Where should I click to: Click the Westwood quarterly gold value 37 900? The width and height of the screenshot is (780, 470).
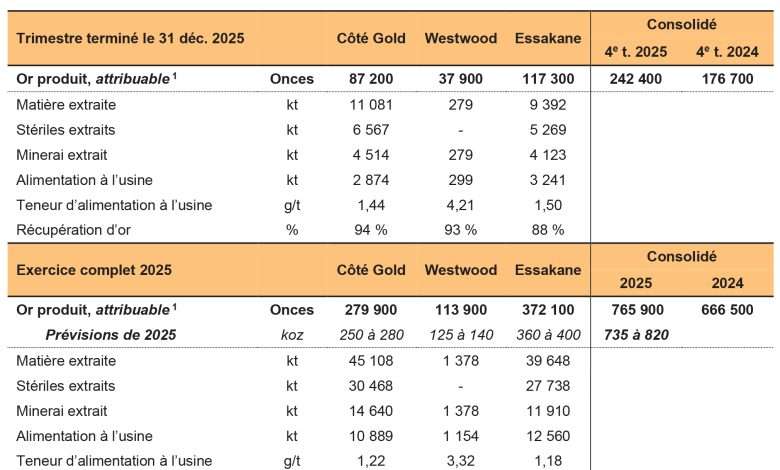coord(459,78)
